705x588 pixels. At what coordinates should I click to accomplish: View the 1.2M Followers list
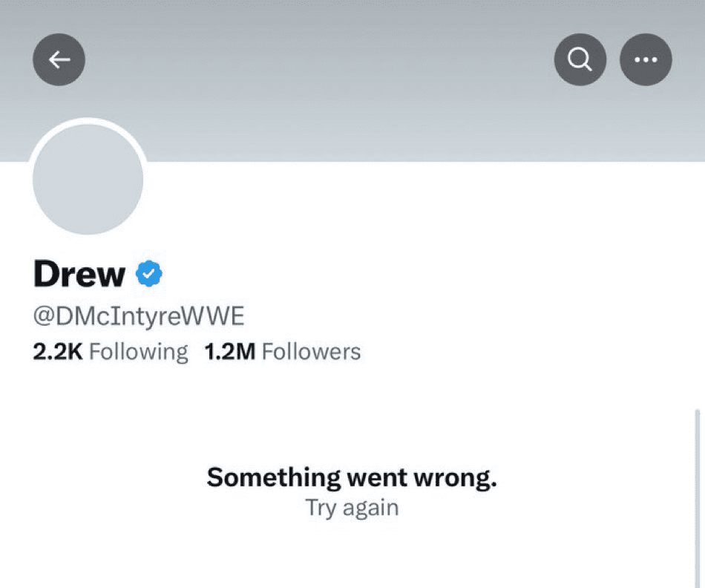click(x=283, y=350)
